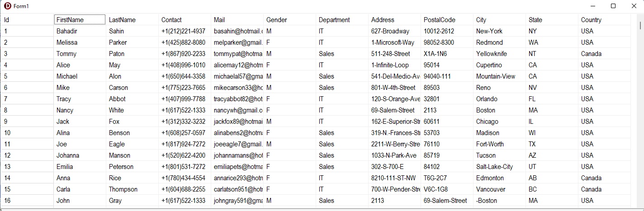Select Melissa's contact number +1(425)882-8080
This screenshot has width=644, height=211.
pos(185,42)
